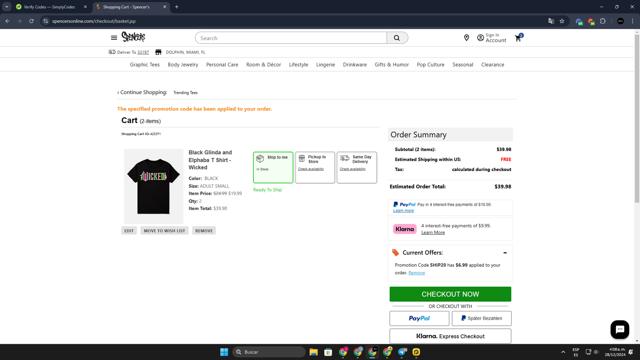Open the Personal Care menu
The width and height of the screenshot is (640, 360).
(x=222, y=64)
